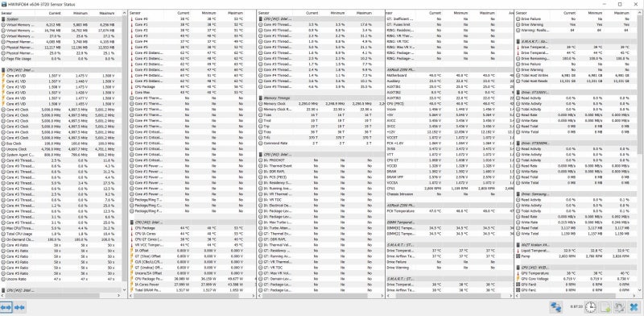Image resolution: width=644 pixels, height=316 pixels.
Task: Click the lightning icon next to Core #3 VID
Action: 3,93
